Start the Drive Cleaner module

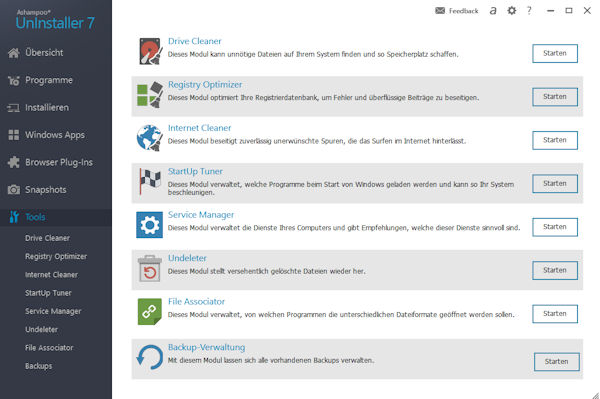[x=555, y=53]
